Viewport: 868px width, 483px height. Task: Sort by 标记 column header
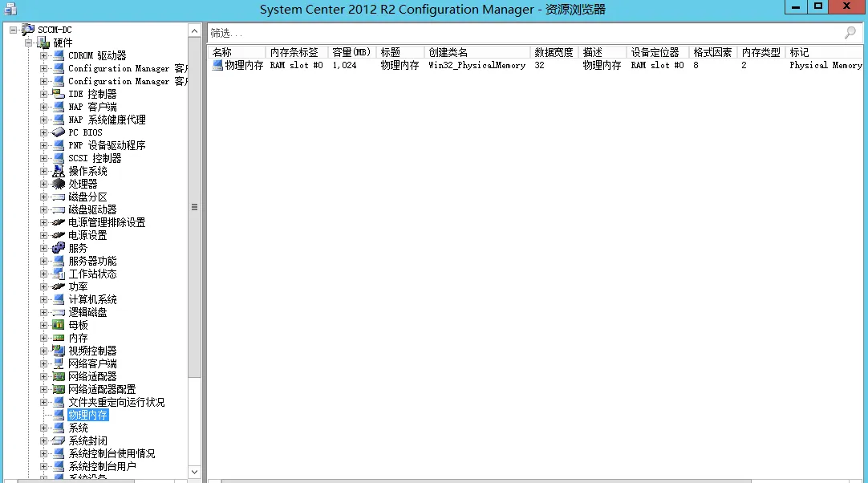click(824, 52)
